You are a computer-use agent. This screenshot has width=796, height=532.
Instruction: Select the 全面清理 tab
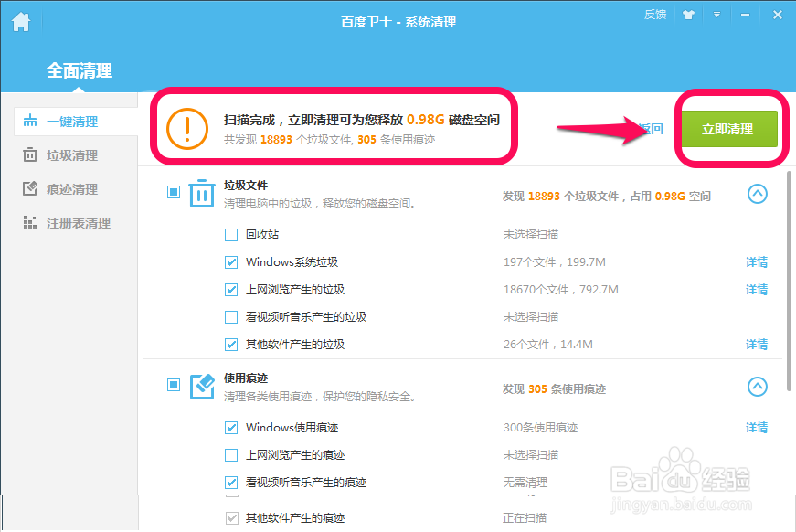tap(80, 70)
